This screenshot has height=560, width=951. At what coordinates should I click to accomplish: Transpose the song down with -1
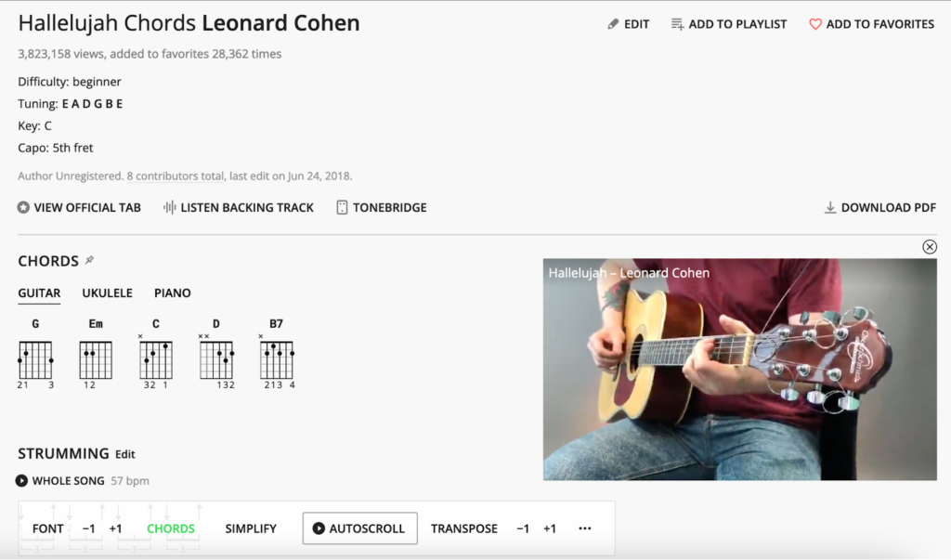coord(523,528)
